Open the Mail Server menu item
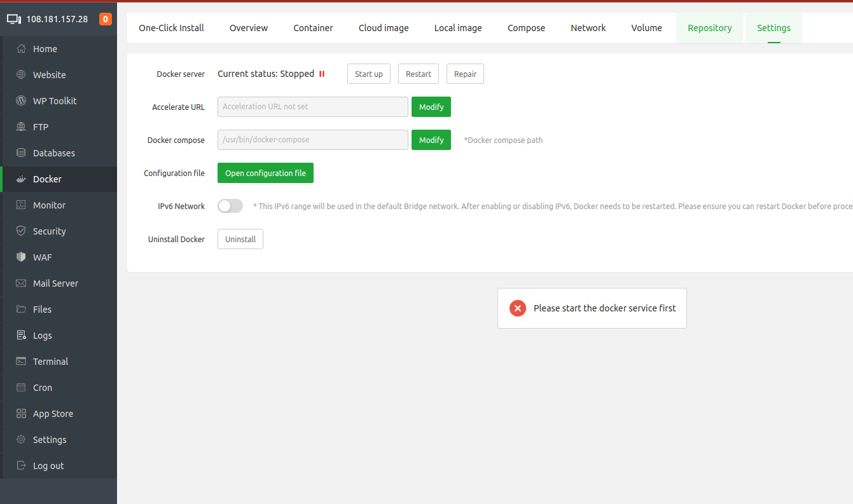853x504 pixels. tap(60, 283)
